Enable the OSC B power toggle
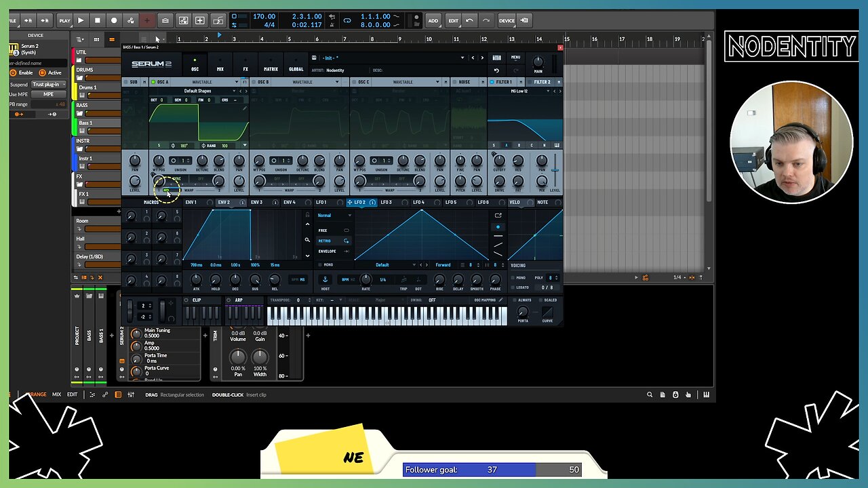868x488 pixels. click(254, 82)
